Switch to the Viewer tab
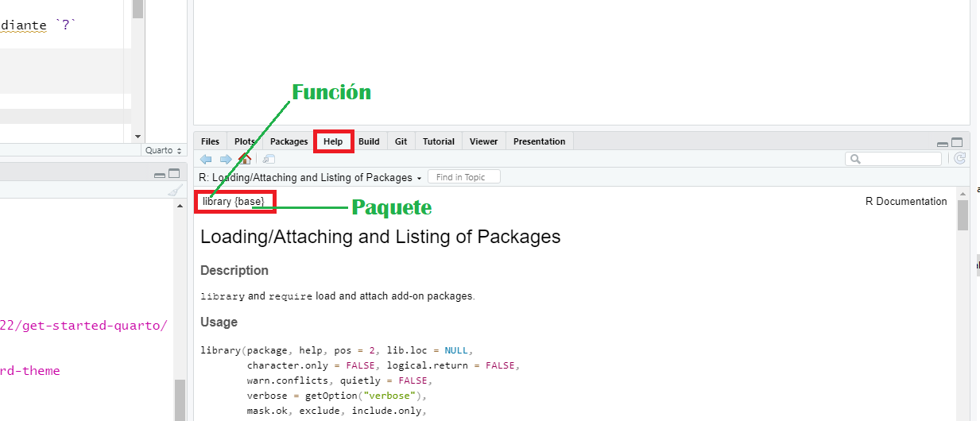 tap(483, 141)
